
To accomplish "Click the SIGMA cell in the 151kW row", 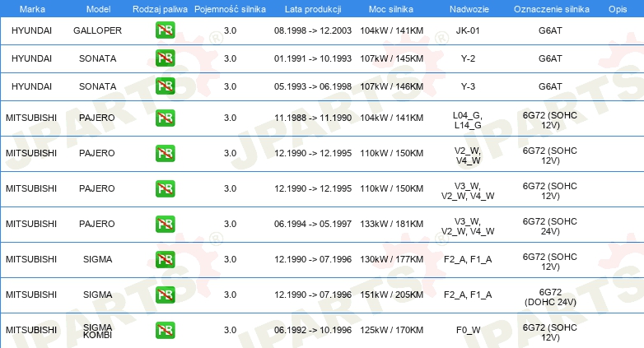I will pyautogui.click(x=98, y=295).
